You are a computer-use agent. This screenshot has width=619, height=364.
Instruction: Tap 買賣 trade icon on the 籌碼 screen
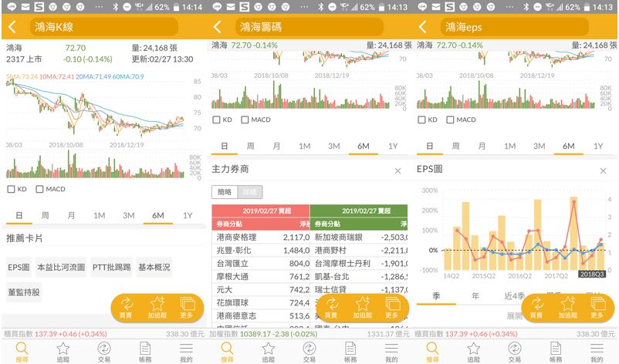point(331,308)
